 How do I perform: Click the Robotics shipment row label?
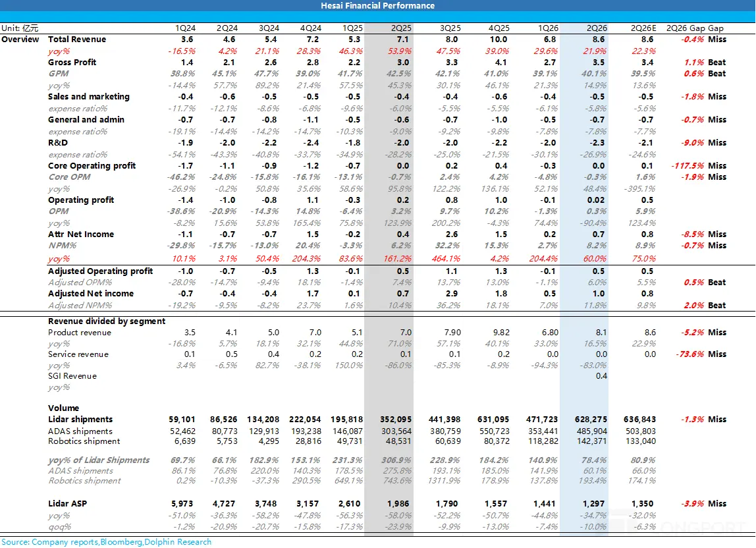[84, 441]
